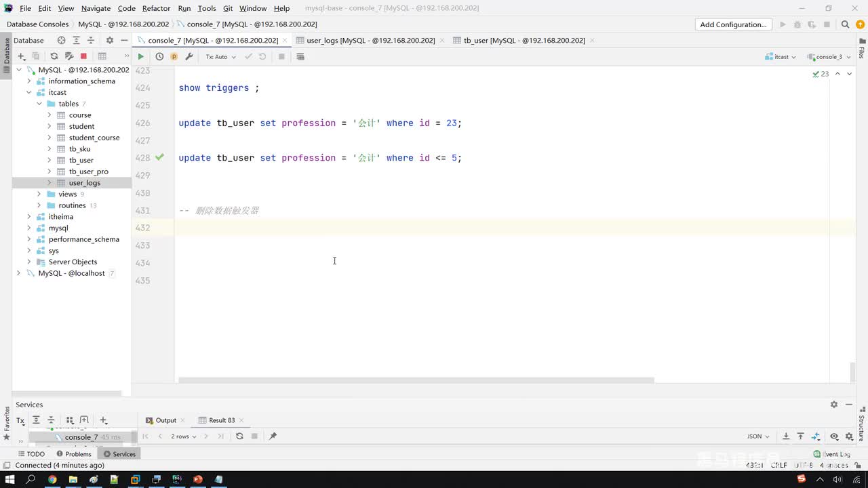
Task: Expand MySQL @localhost data source
Action: coord(19,273)
